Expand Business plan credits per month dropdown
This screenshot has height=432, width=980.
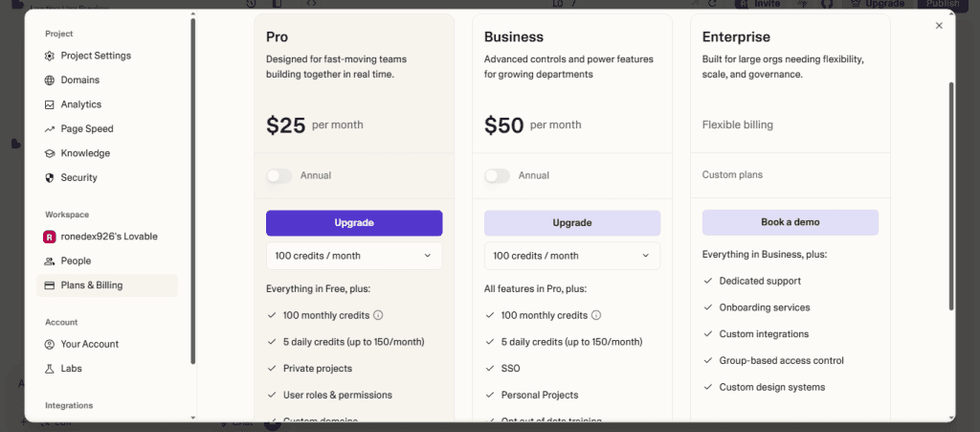point(572,256)
